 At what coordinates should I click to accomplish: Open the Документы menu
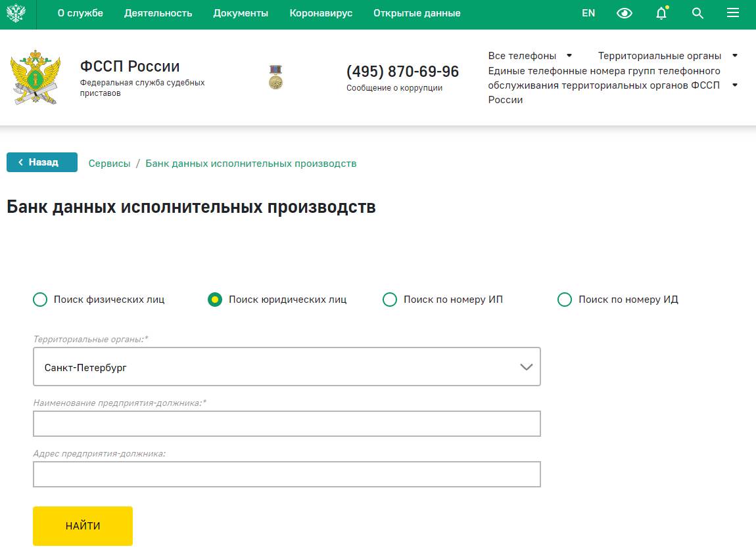(x=241, y=13)
